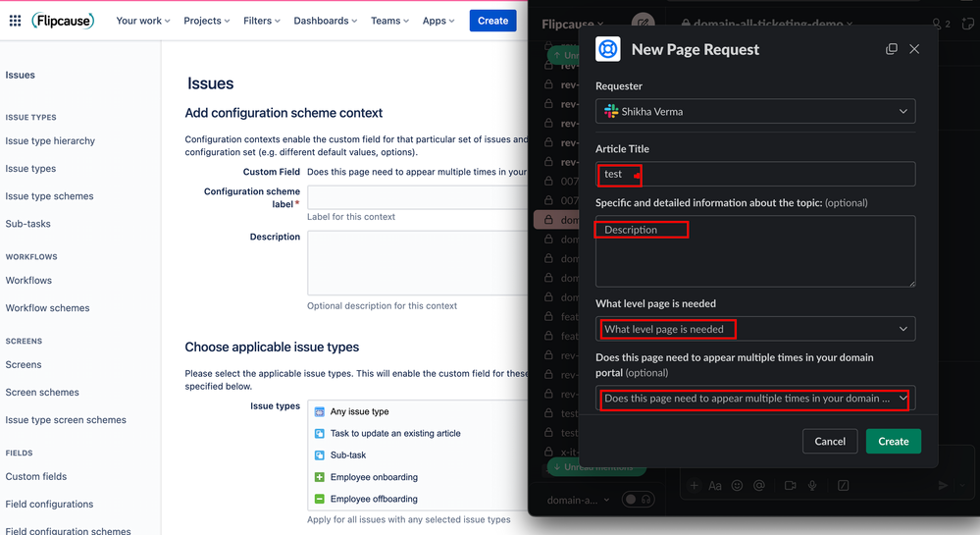Click the Slack compose new message icon
Image resolution: width=980 pixels, height=535 pixels.
[644, 23]
